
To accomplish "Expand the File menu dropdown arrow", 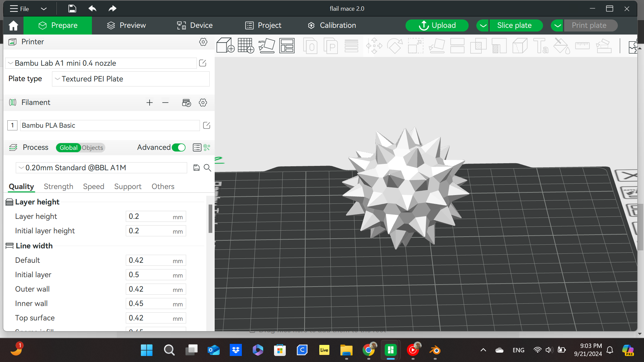I will click(x=44, y=9).
